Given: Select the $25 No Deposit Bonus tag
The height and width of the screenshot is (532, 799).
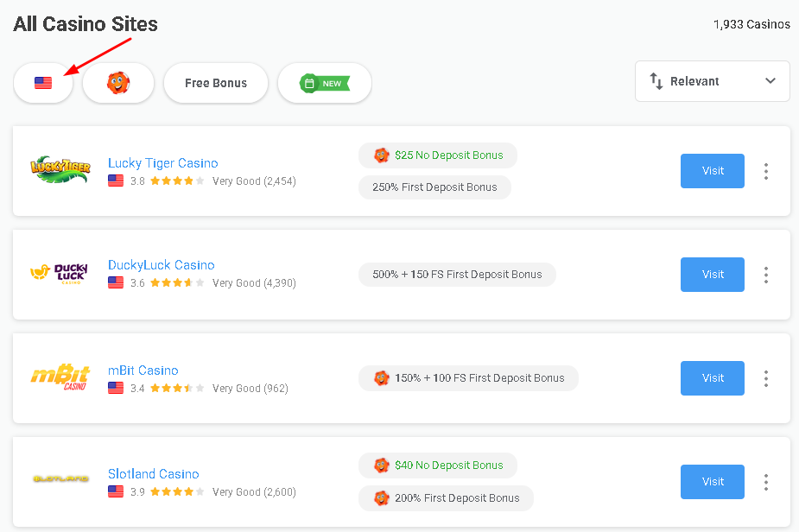Looking at the screenshot, I should pyautogui.click(x=438, y=155).
